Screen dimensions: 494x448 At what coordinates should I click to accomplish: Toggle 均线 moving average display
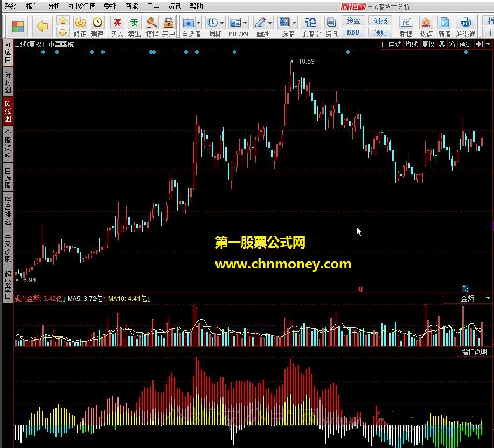(x=412, y=44)
